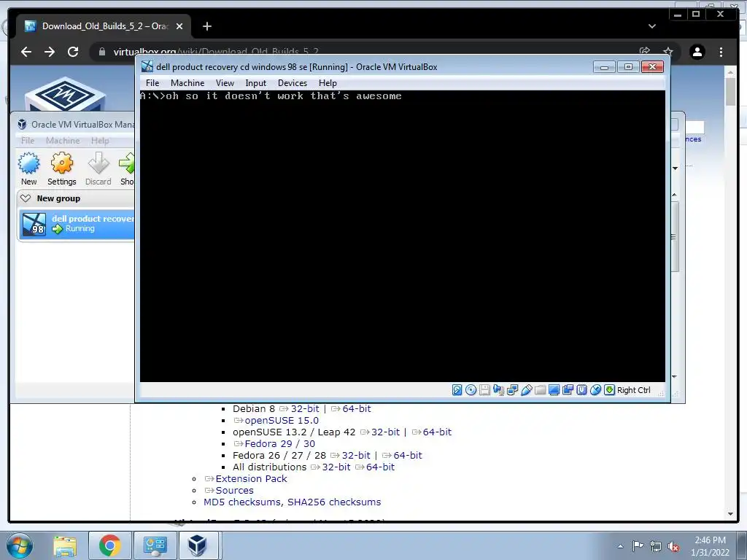Open Chrome from the taskbar
Viewport: 747px width, 560px height.
(109, 546)
